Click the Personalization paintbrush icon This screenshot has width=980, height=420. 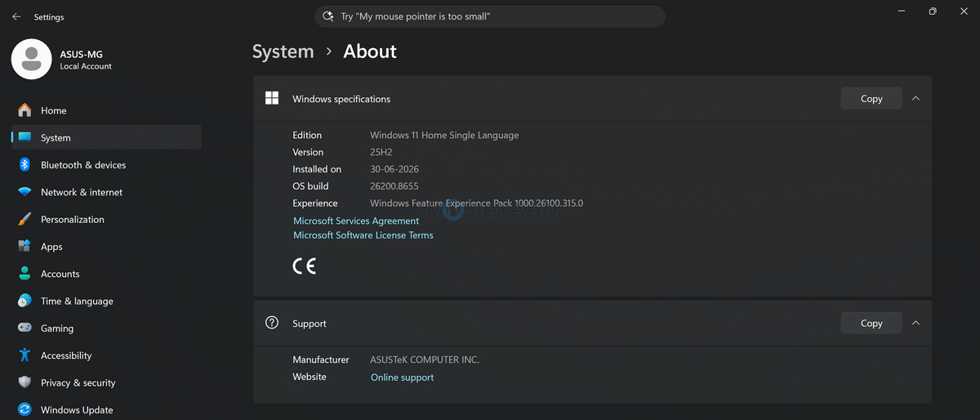click(24, 219)
